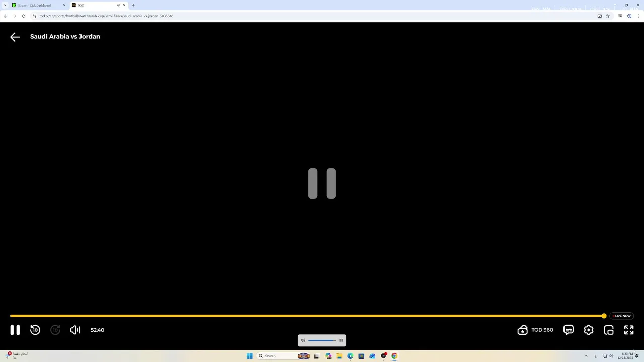
Task: Open the Chrome profile icon
Action: 629,16
